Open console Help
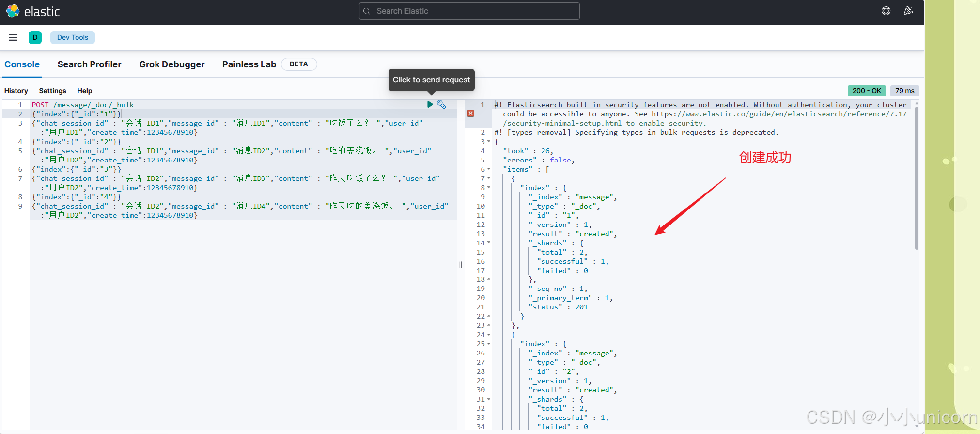980x434 pixels. (84, 91)
